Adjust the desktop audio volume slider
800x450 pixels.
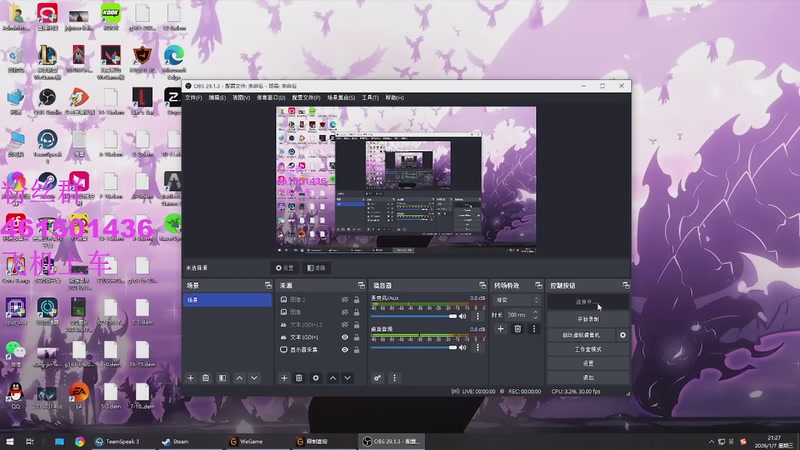click(x=414, y=347)
